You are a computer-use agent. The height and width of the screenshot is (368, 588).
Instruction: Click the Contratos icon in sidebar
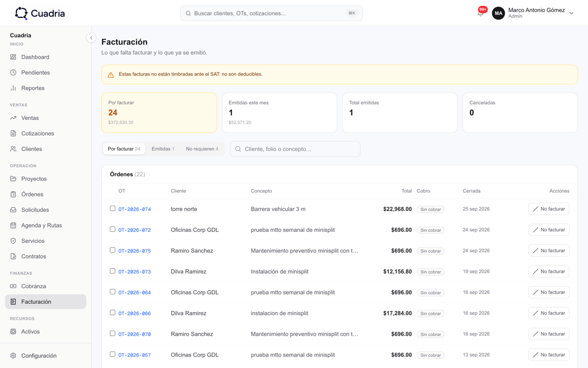tap(13, 257)
